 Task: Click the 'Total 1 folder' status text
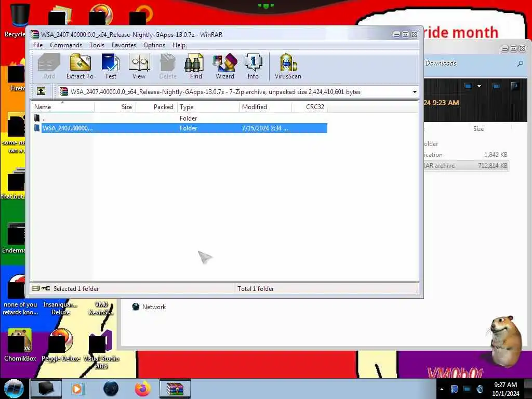256,289
